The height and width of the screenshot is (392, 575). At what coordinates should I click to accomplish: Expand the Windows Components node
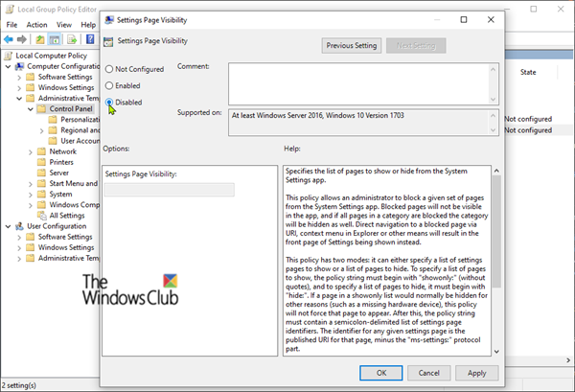pyautogui.click(x=31, y=205)
